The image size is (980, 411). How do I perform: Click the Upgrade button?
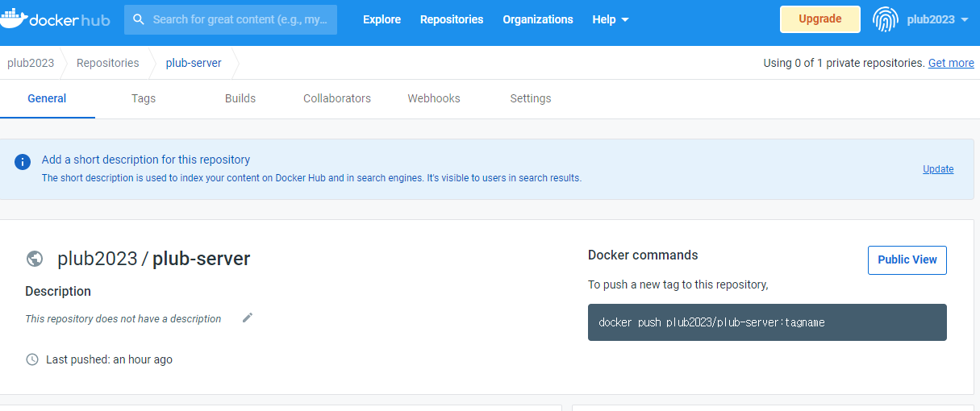pos(820,19)
